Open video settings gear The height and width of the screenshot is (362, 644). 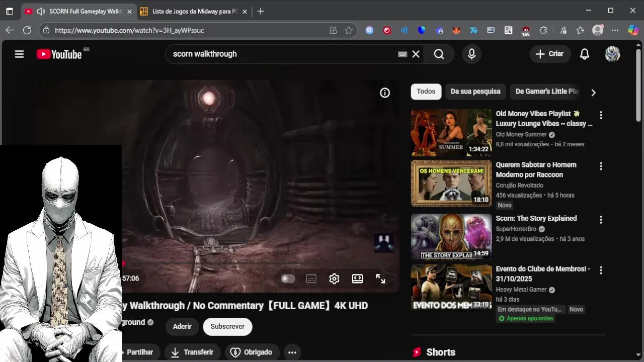pos(334,279)
